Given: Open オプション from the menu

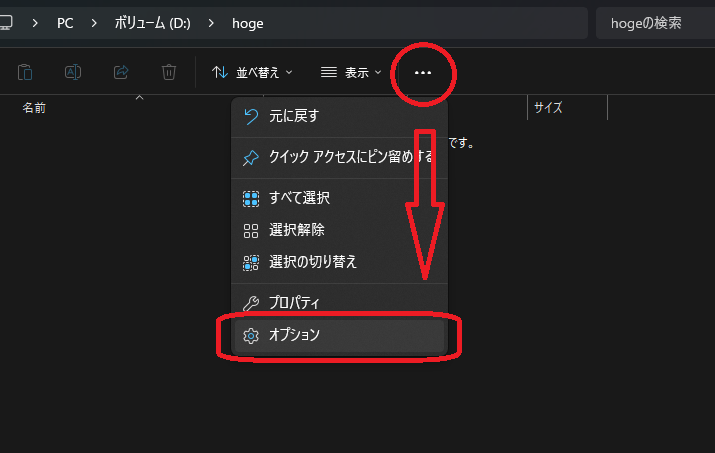Looking at the screenshot, I should click(339, 335).
